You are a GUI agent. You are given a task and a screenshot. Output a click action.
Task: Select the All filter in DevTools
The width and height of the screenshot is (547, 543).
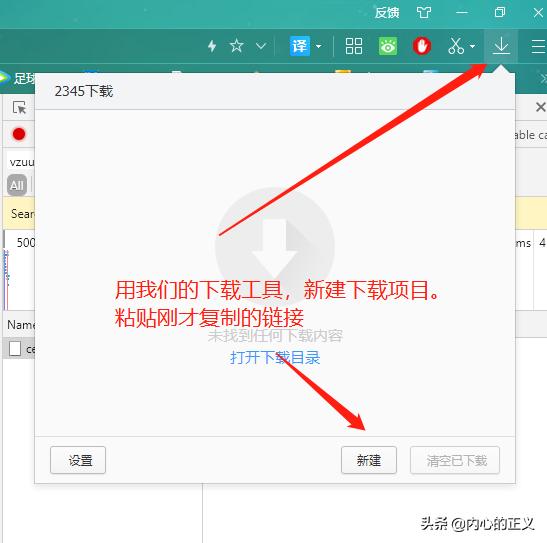[x=17, y=185]
